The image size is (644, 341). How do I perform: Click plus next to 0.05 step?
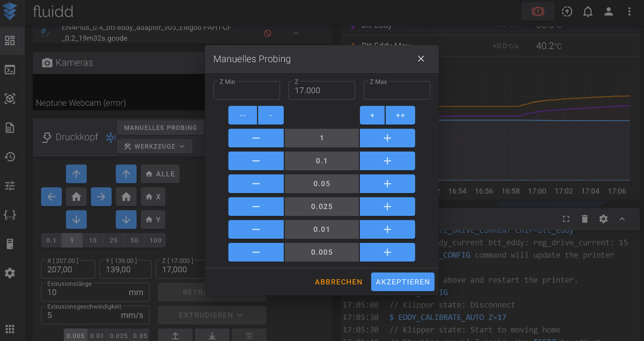[x=387, y=184]
